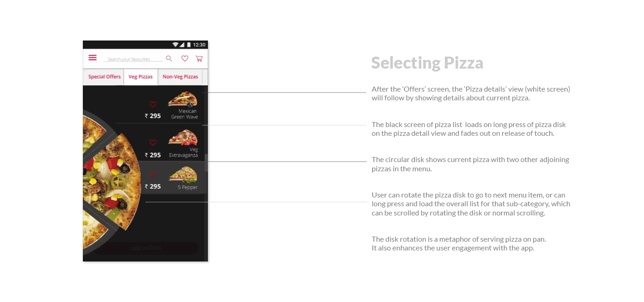Open favourites via header heart icon

click(184, 58)
